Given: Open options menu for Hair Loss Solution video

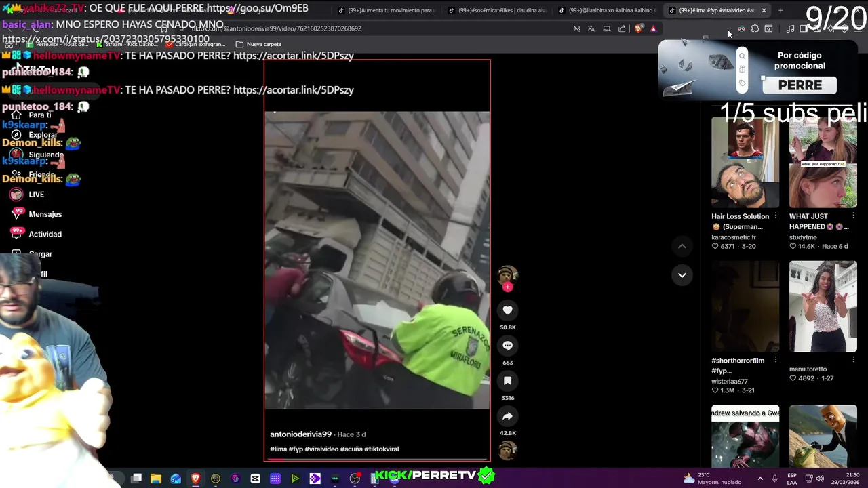Looking at the screenshot, I should pos(775,216).
